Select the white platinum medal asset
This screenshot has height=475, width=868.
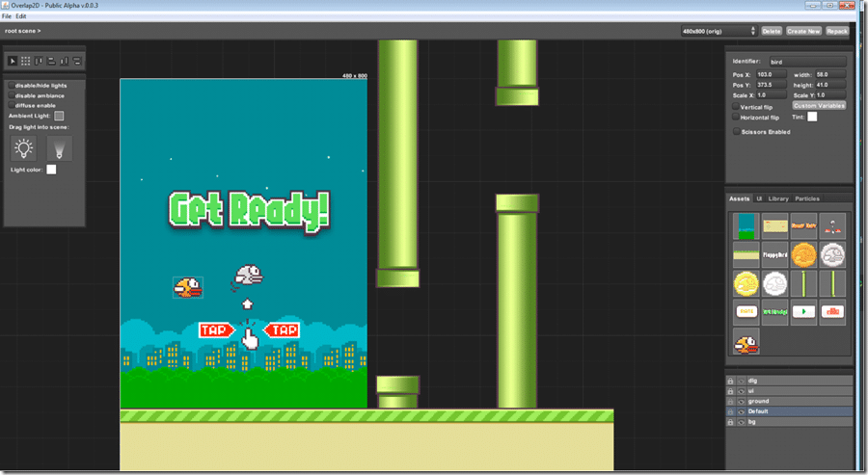click(774, 283)
